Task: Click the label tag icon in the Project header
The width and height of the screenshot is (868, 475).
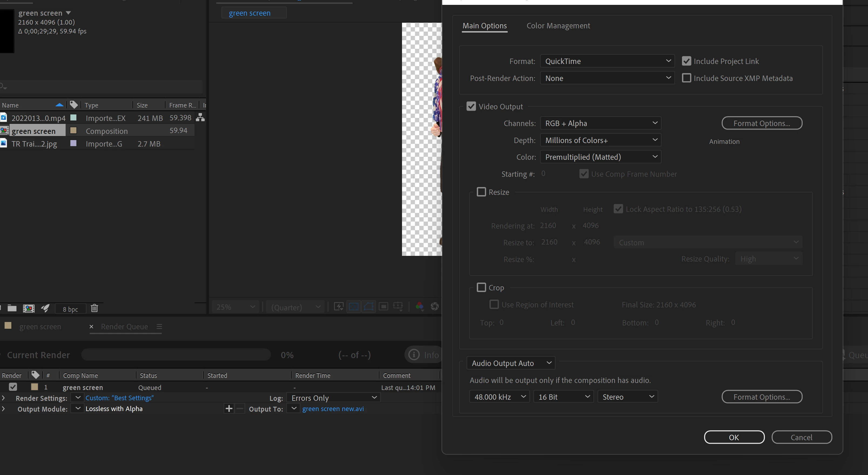Action: click(74, 105)
